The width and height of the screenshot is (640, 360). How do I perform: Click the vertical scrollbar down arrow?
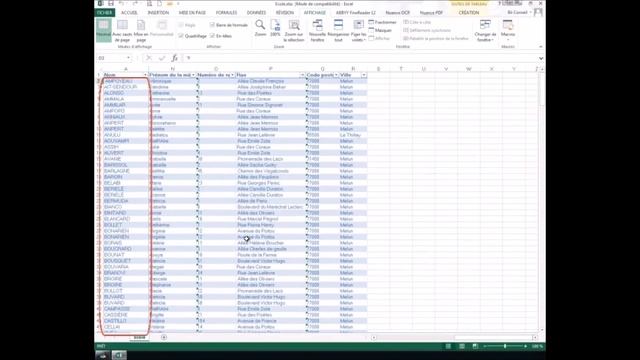(x=542, y=330)
